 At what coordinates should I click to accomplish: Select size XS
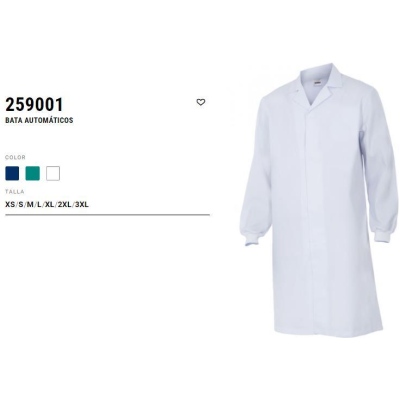(10, 205)
